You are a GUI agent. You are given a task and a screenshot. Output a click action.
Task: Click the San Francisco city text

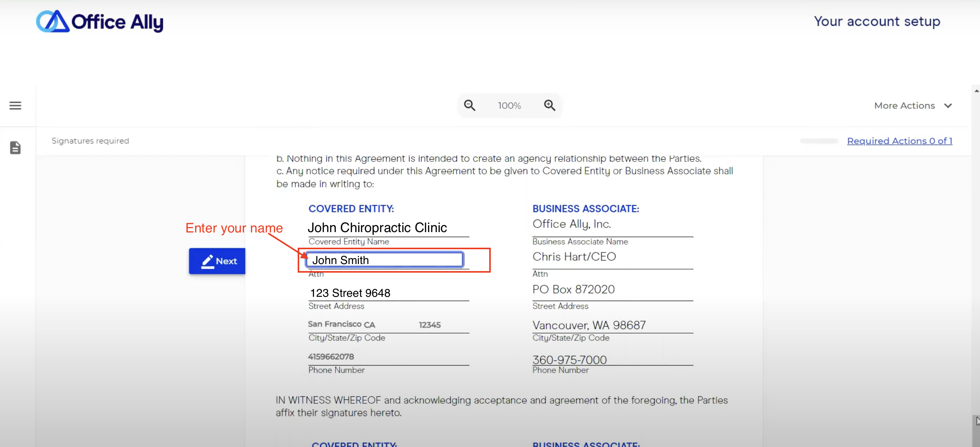point(335,324)
